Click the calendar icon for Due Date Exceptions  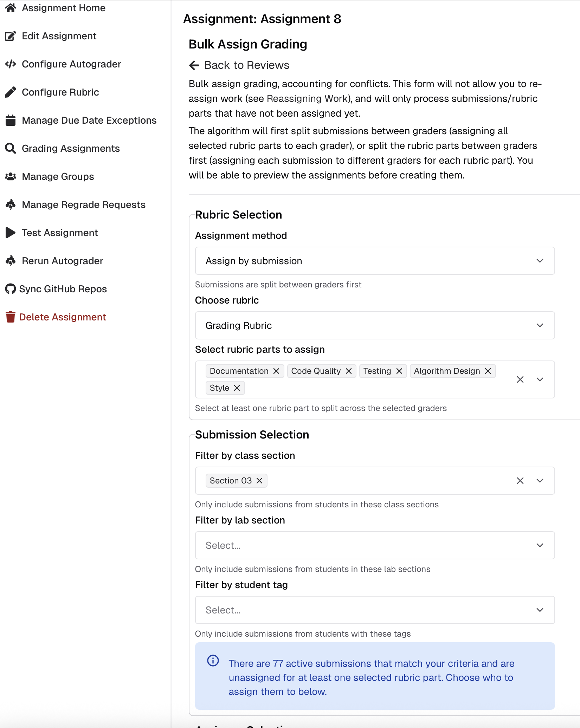(11, 120)
